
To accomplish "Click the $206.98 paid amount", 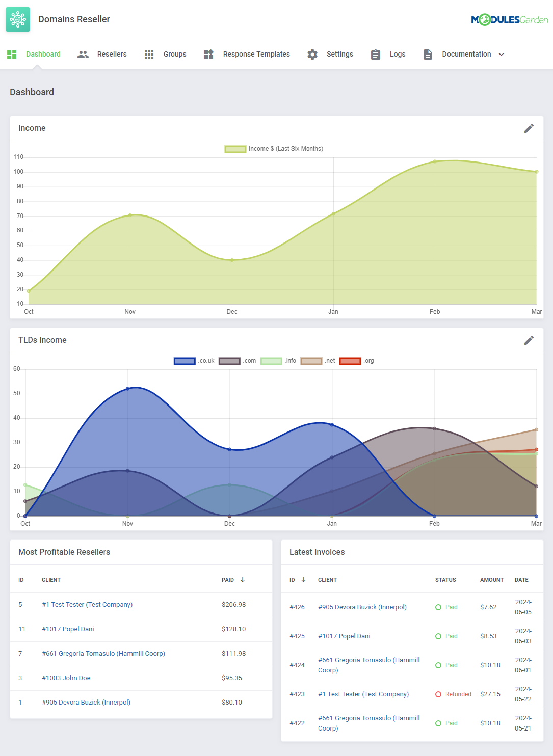I will coord(233,605).
